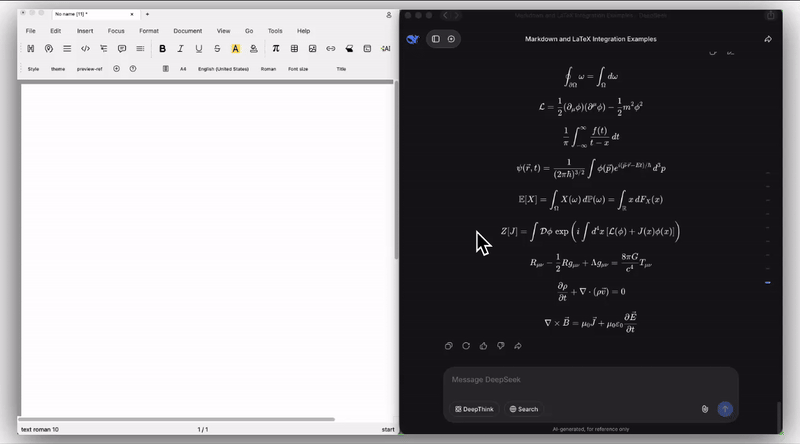Viewport: 800px width, 444px height.
Task: Open the Font size dropdown
Action: 298,69
